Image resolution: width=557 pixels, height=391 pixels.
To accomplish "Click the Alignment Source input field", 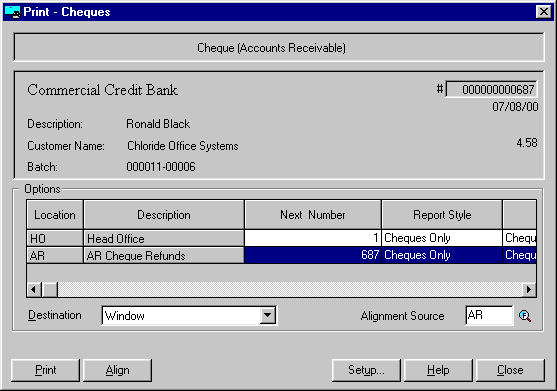I will [x=489, y=315].
